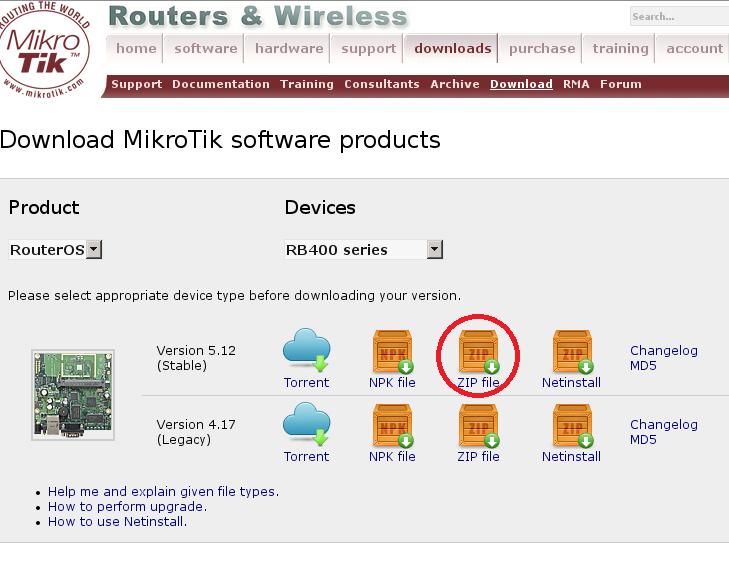Click the Search input field
The height and width of the screenshot is (562, 729).
tap(679, 16)
